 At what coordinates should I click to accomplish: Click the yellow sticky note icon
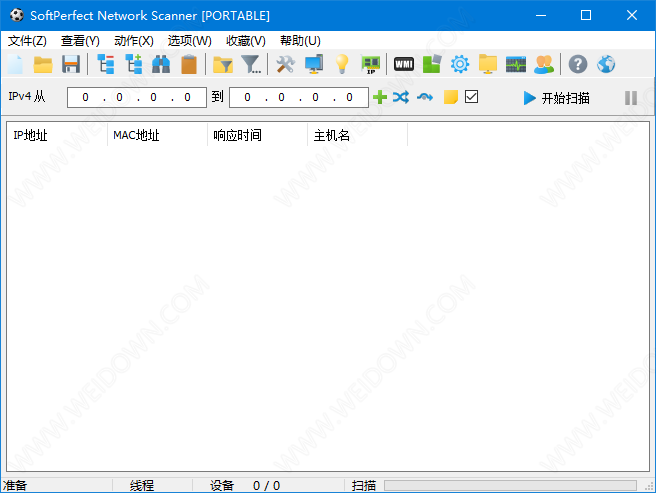coord(451,97)
